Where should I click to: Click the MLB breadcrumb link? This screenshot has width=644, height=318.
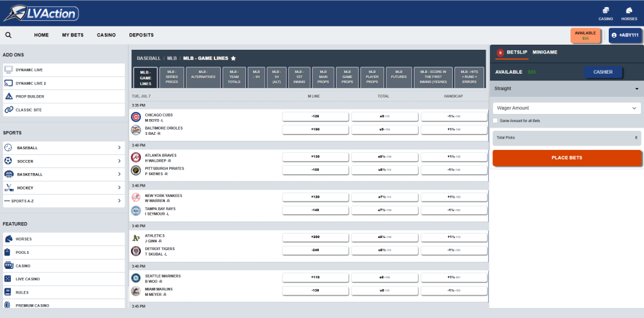tap(172, 59)
